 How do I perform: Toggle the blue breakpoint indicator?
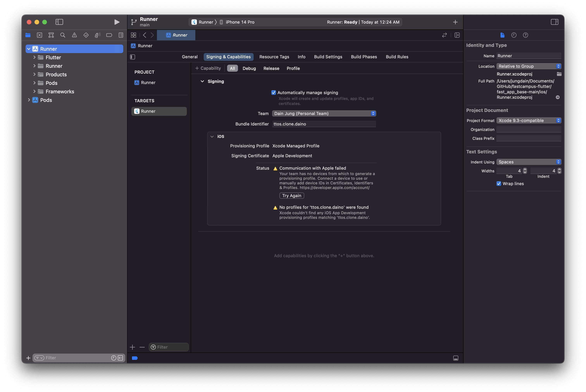(134, 358)
